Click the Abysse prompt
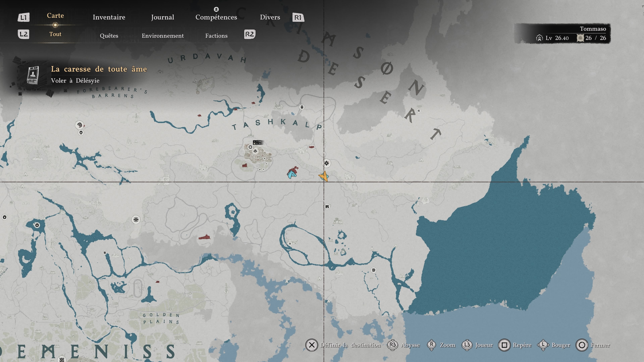Image resolution: width=644 pixels, height=362 pixels. click(411, 345)
